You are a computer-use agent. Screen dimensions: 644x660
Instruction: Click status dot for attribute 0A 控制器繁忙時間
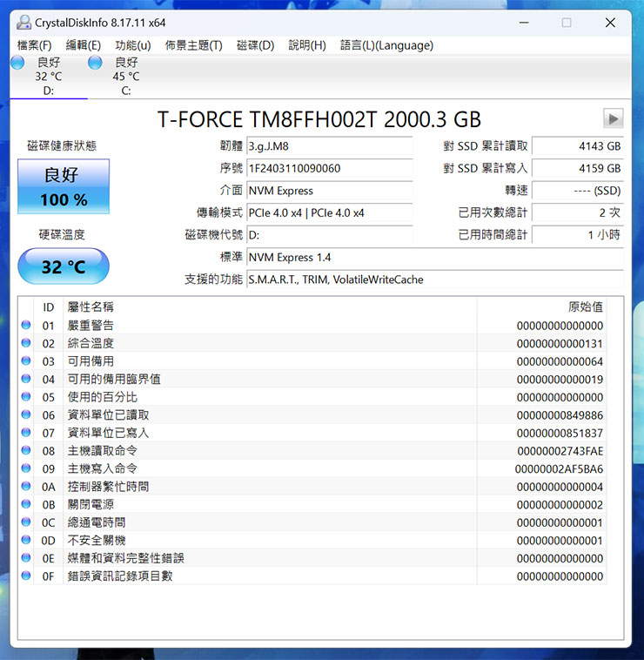coord(26,486)
